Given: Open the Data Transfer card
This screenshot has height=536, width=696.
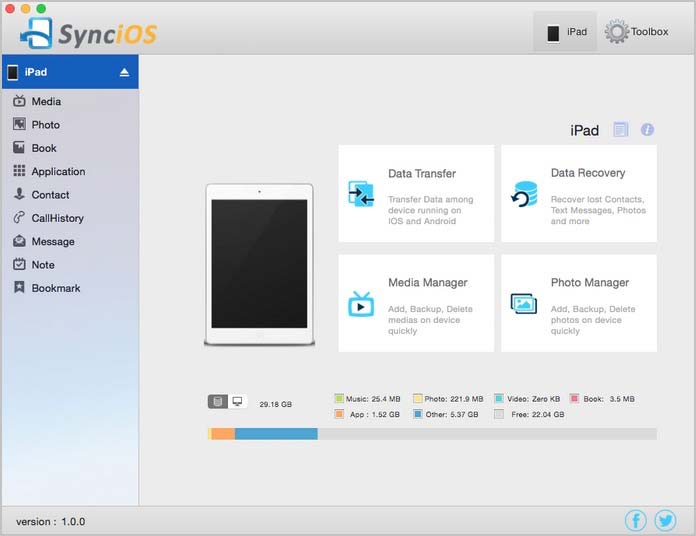Looking at the screenshot, I should (x=416, y=193).
